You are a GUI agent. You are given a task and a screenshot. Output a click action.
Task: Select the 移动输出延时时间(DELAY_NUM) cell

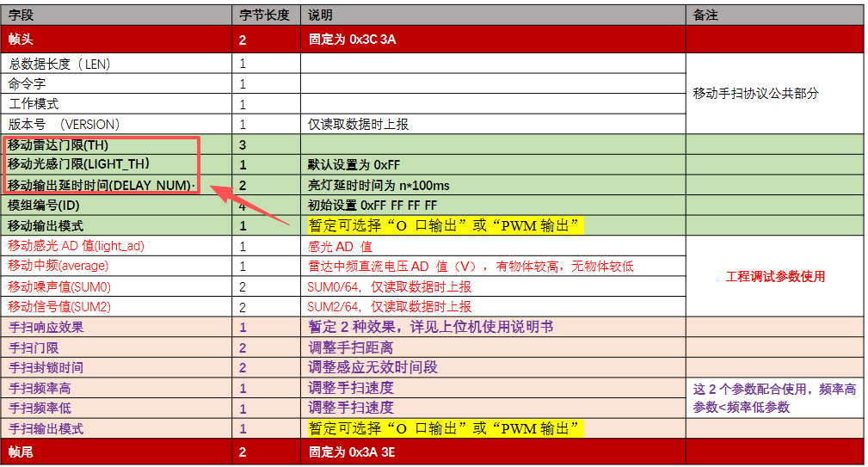(x=116, y=185)
